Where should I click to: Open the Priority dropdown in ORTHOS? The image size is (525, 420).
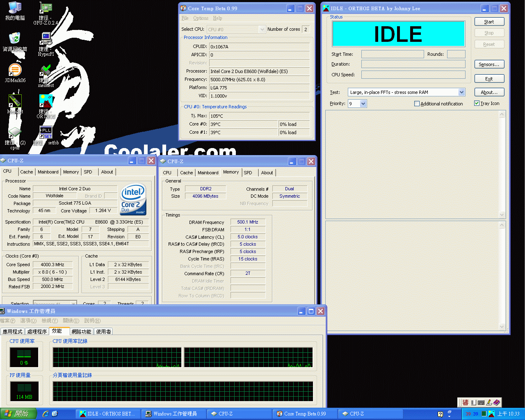[363, 104]
